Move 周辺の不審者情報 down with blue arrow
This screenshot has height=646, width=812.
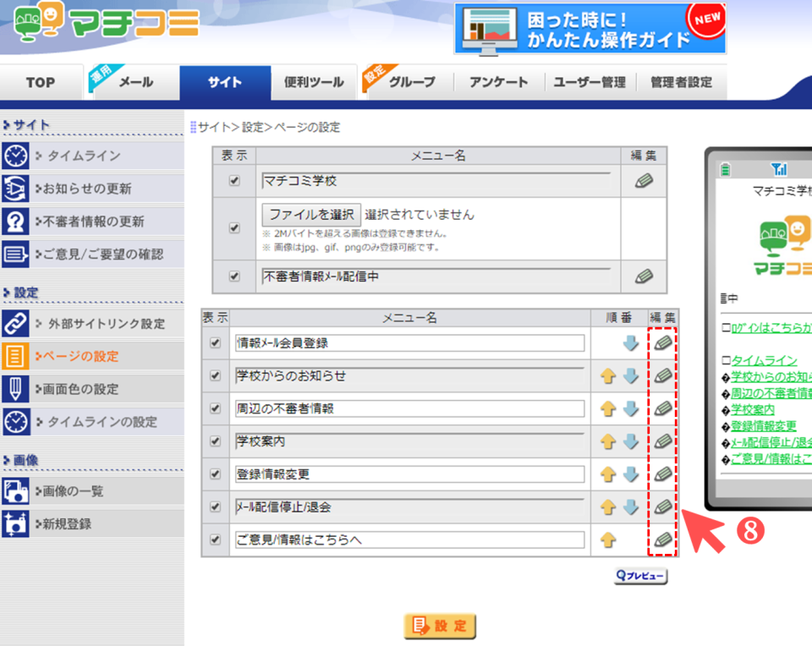coord(630,409)
